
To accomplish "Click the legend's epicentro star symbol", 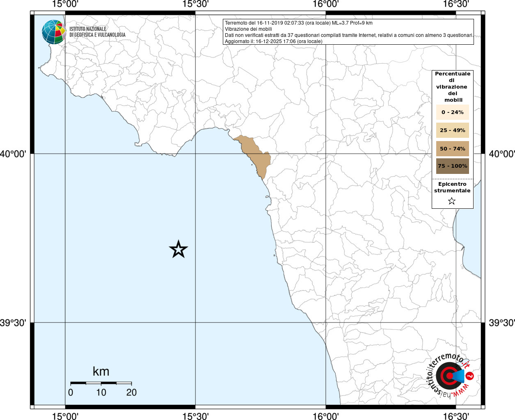I will tap(452, 201).
